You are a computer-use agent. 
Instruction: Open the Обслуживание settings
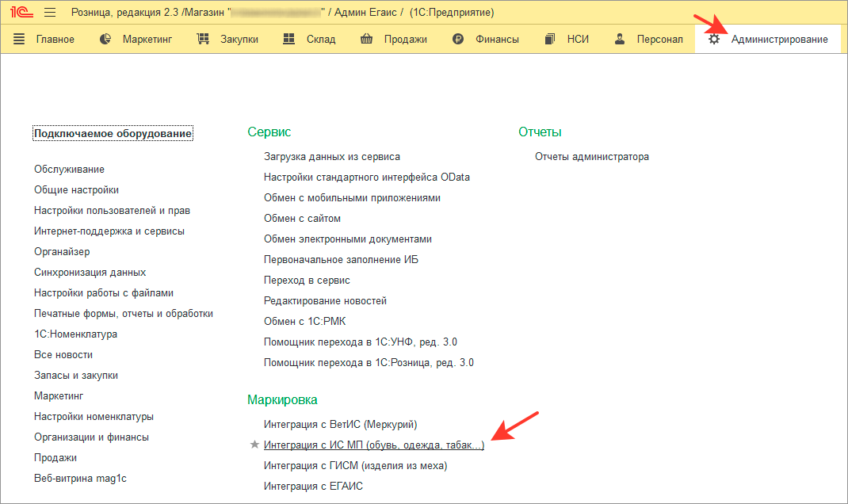(69, 170)
